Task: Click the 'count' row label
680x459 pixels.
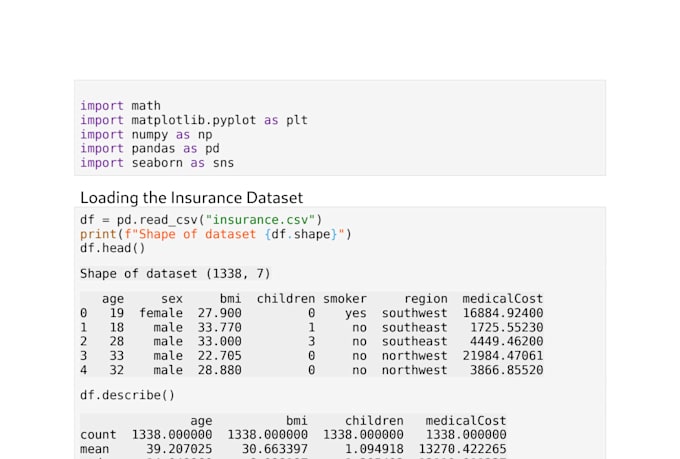Action: (x=98, y=435)
